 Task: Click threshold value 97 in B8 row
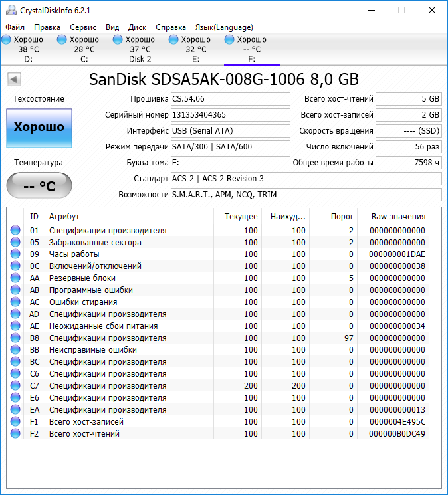coord(349,338)
